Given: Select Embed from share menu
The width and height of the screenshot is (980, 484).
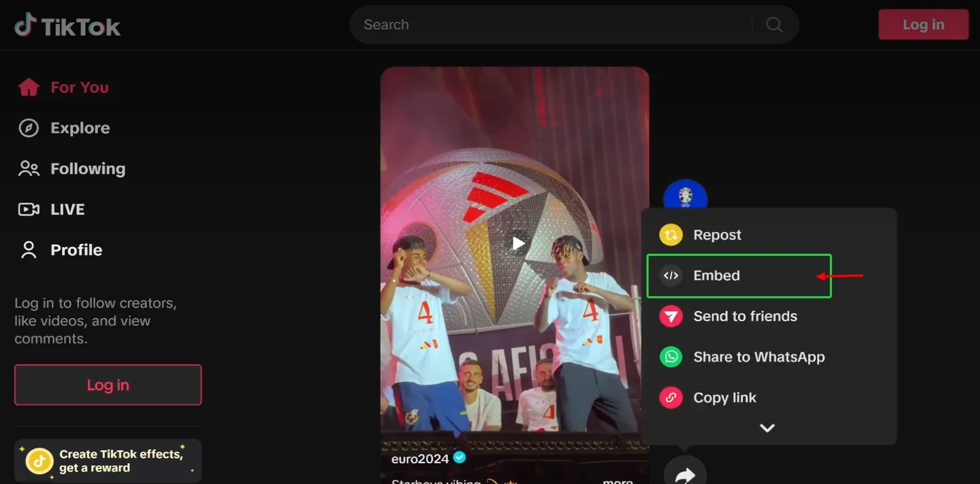Looking at the screenshot, I should coord(739,276).
